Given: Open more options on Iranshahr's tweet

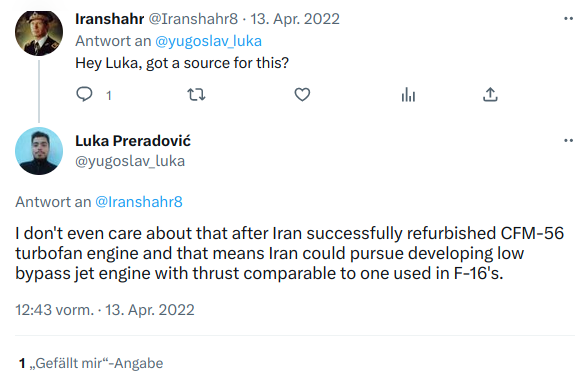Looking at the screenshot, I should click(x=569, y=19).
